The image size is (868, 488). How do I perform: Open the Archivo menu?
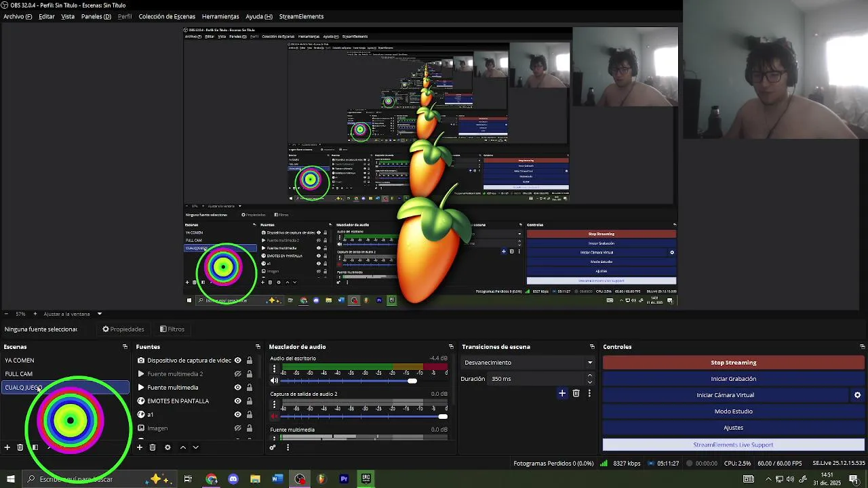click(18, 16)
